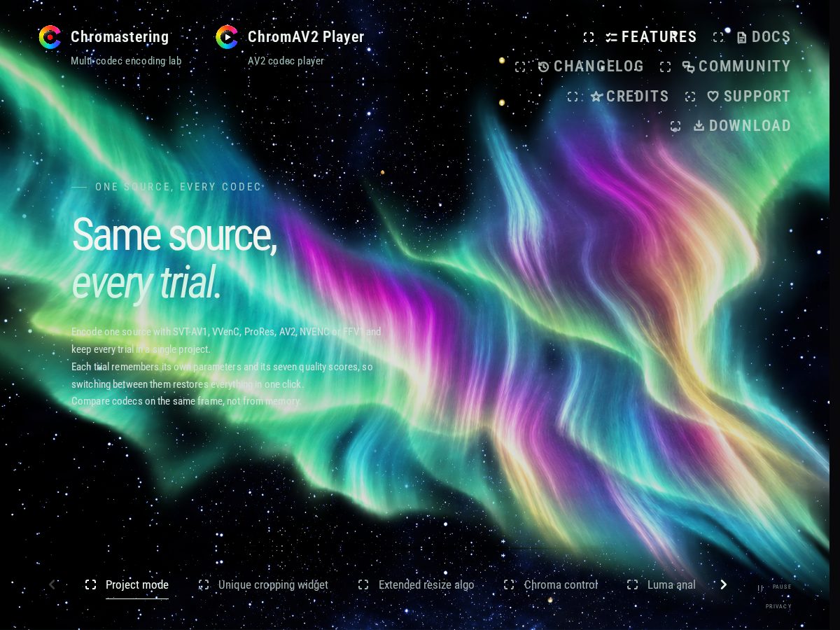Click the sentence starting 'Encode one source with SVT-AV1'

pyautogui.click(x=226, y=340)
